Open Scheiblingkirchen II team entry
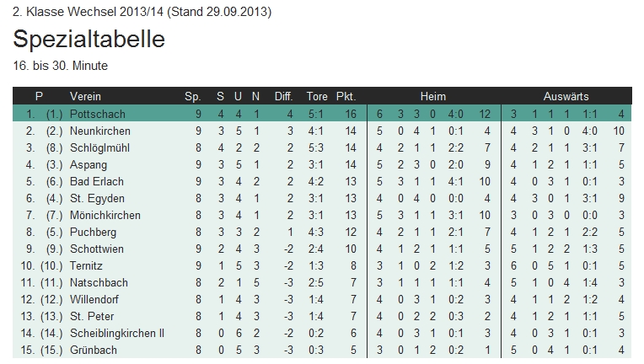 tap(116, 333)
